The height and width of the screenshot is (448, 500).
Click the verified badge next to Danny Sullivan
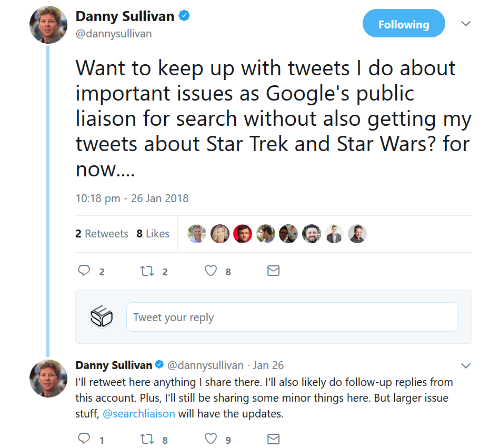pos(184,16)
